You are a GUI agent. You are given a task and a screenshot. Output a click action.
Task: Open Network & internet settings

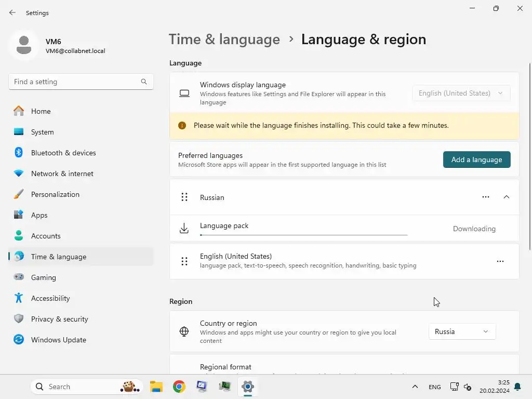(x=81, y=174)
